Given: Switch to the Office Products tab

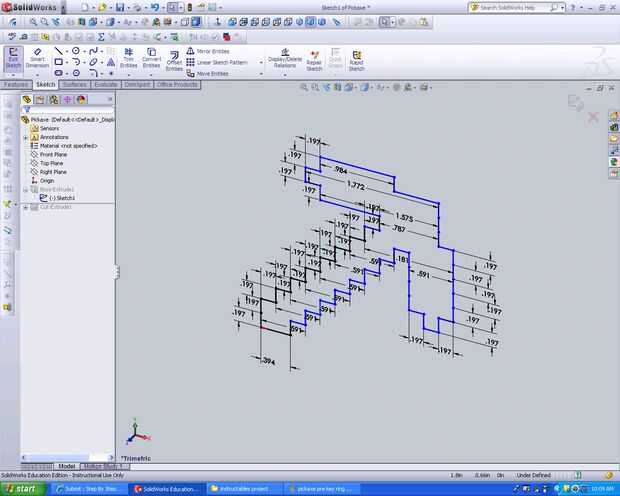Looking at the screenshot, I should (x=177, y=85).
